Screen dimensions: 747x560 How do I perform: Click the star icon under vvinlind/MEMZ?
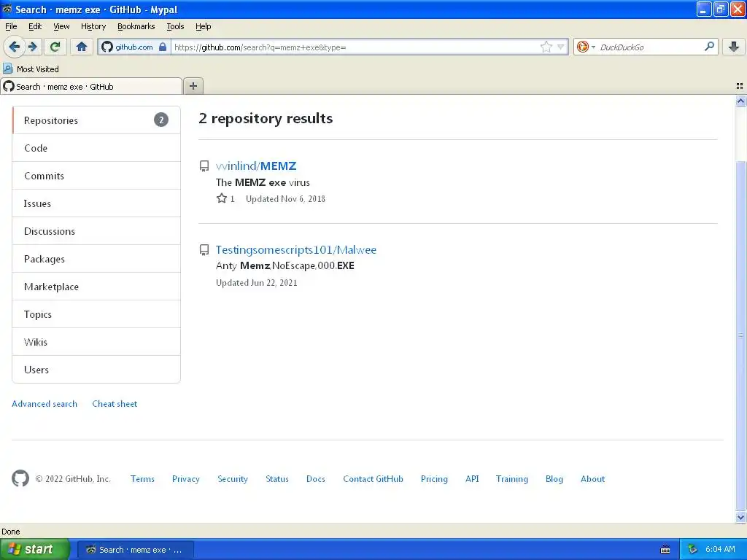222,198
